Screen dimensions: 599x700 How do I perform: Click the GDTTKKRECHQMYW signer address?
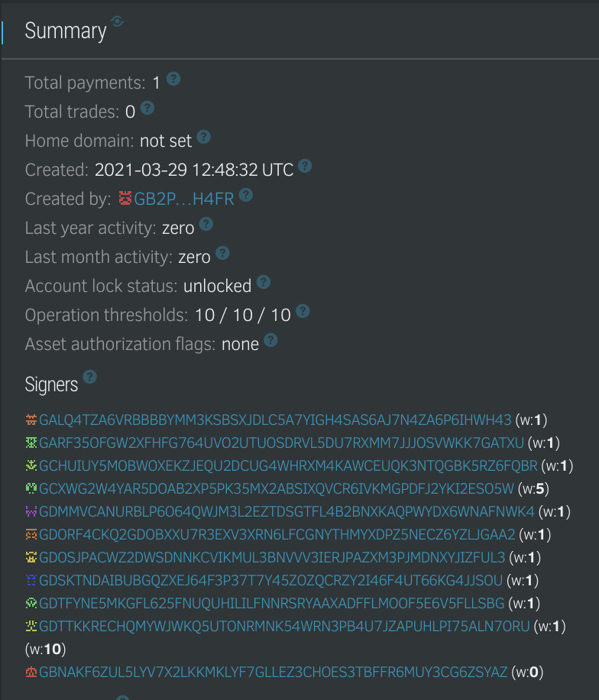[x=284, y=627]
